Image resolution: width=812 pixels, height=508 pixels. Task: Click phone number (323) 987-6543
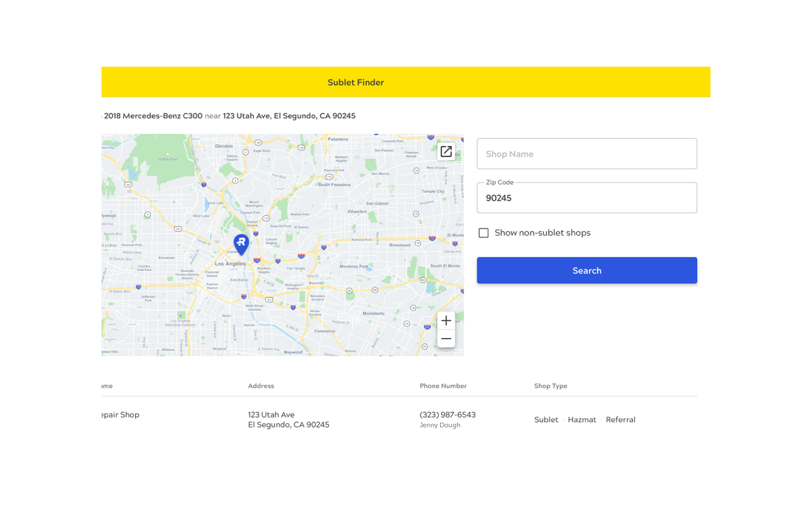coord(447,415)
